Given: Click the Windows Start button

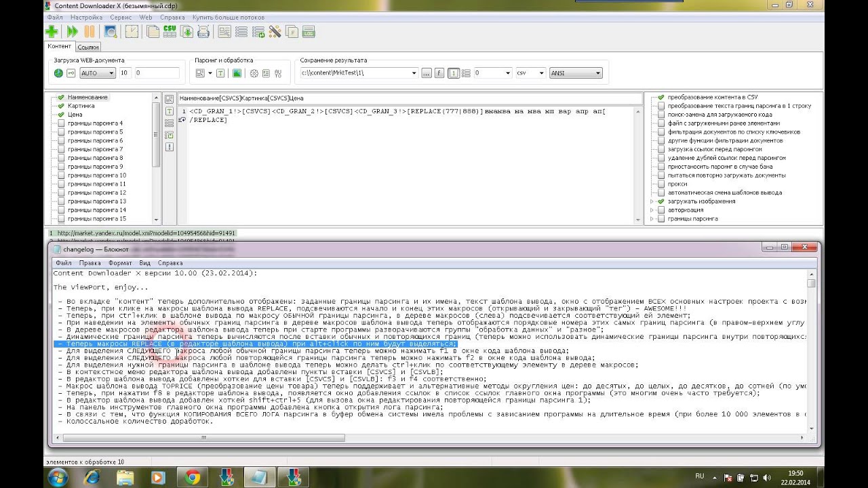Looking at the screenshot, I should [x=57, y=477].
